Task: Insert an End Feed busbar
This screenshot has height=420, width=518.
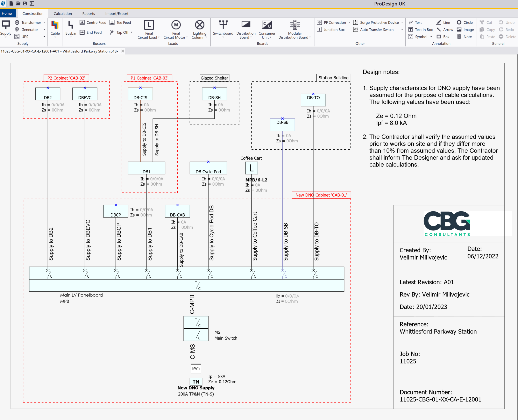Action: (x=91, y=32)
